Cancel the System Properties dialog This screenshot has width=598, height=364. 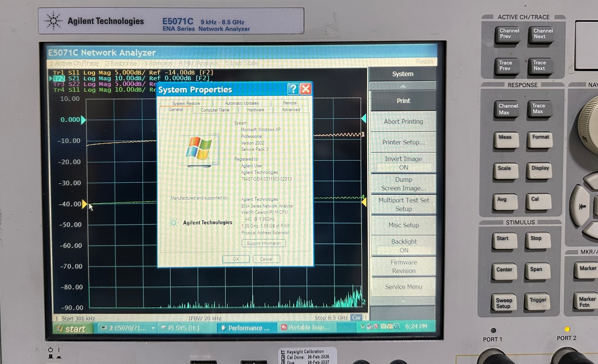(266, 259)
